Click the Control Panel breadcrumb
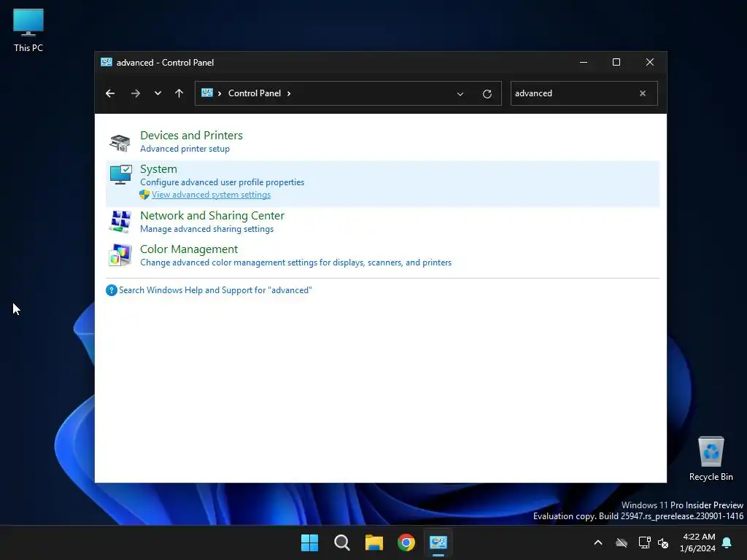 click(x=255, y=93)
